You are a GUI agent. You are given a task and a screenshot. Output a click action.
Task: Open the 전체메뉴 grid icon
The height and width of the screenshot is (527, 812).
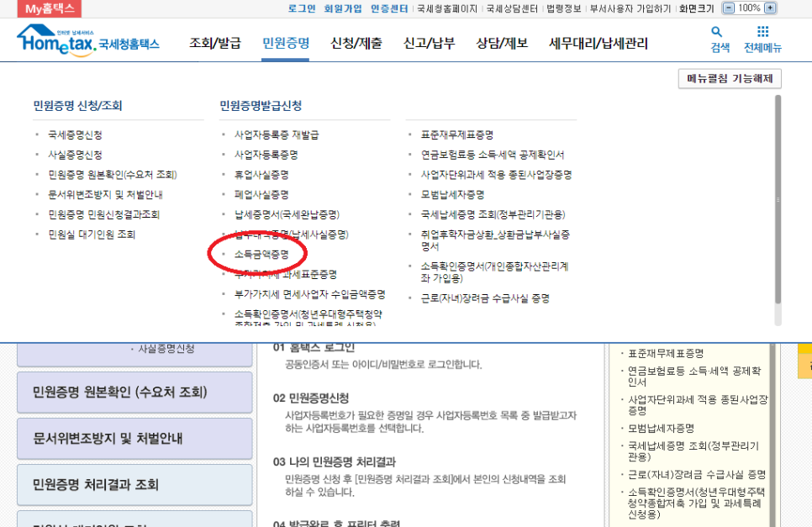point(764,31)
